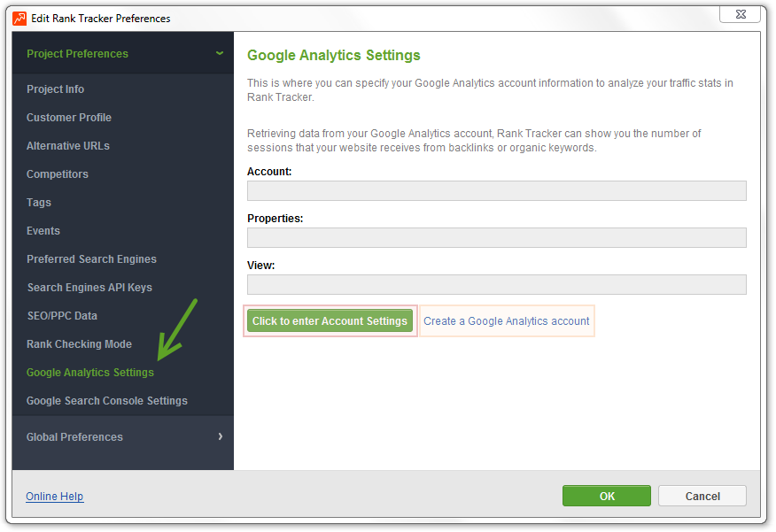Click the Rank Tracker app icon in title bar

(x=19, y=19)
